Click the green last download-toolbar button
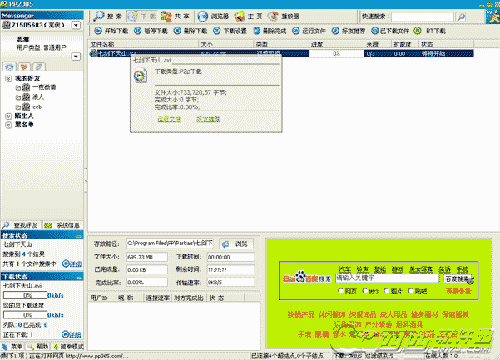 pyautogui.click(x=429, y=31)
